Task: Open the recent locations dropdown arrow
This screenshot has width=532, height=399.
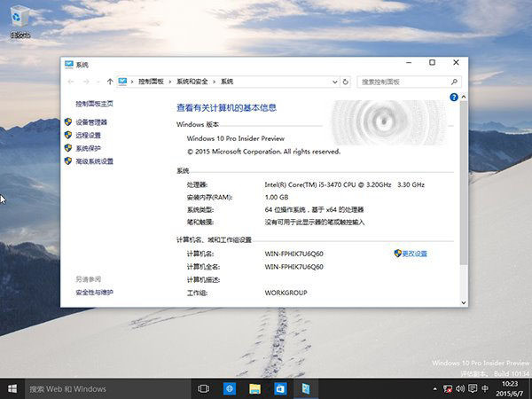Action: 98,82
